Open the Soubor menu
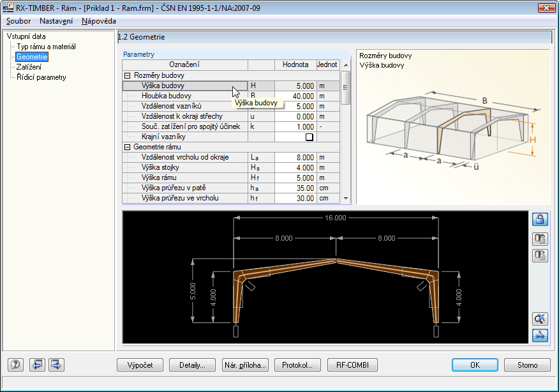The image size is (559, 392). (18, 21)
